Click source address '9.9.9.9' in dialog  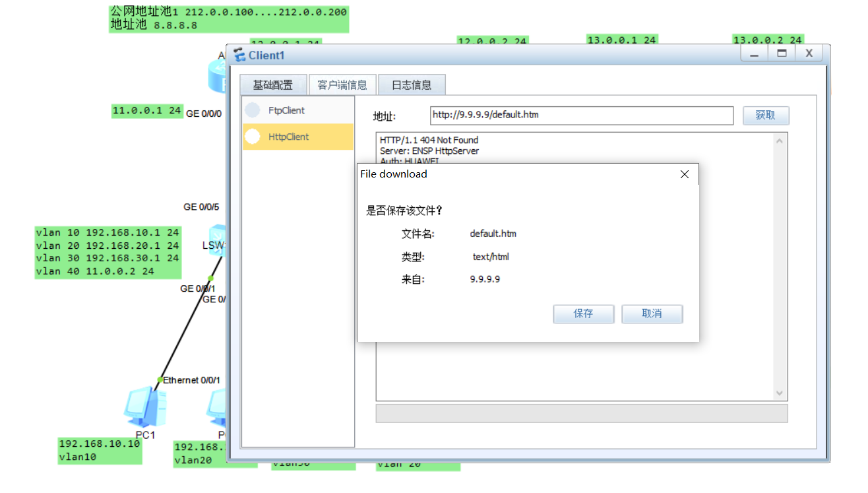pos(485,279)
